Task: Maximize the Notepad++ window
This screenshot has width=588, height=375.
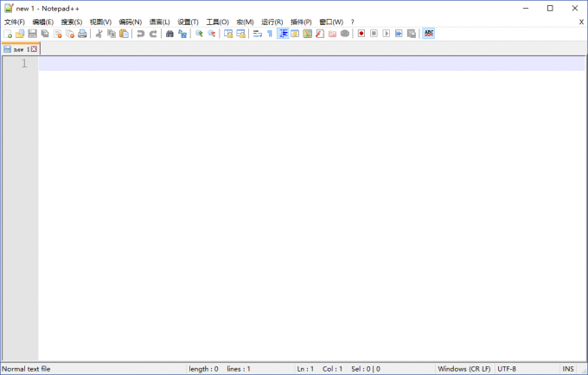Action: click(x=550, y=9)
